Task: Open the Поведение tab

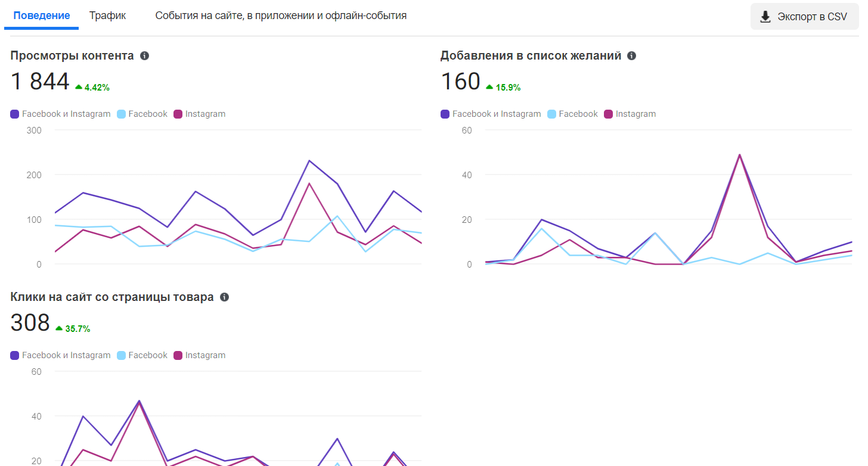Action: click(42, 16)
